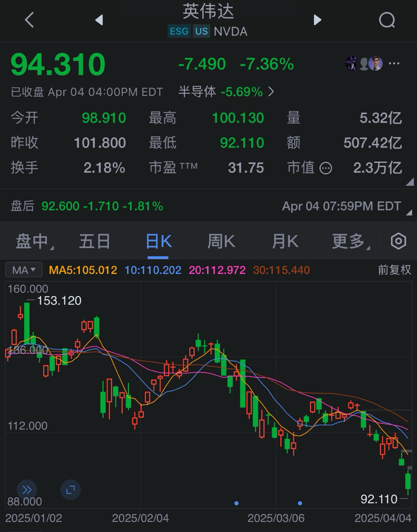Tap the 换手 2.18% turnover value
Viewport: 417px width, 532px height.
[104, 168]
